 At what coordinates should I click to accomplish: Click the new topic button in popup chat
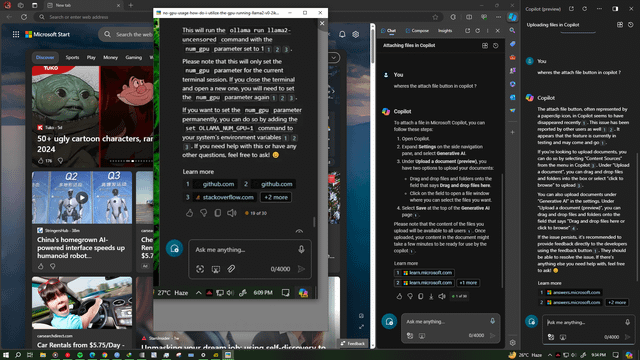174,249
